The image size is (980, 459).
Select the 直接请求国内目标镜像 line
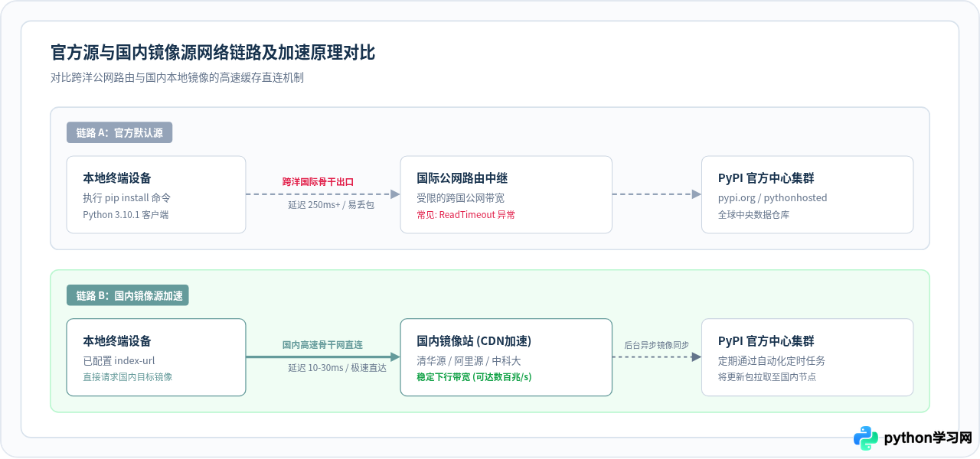click(x=128, y=377)
